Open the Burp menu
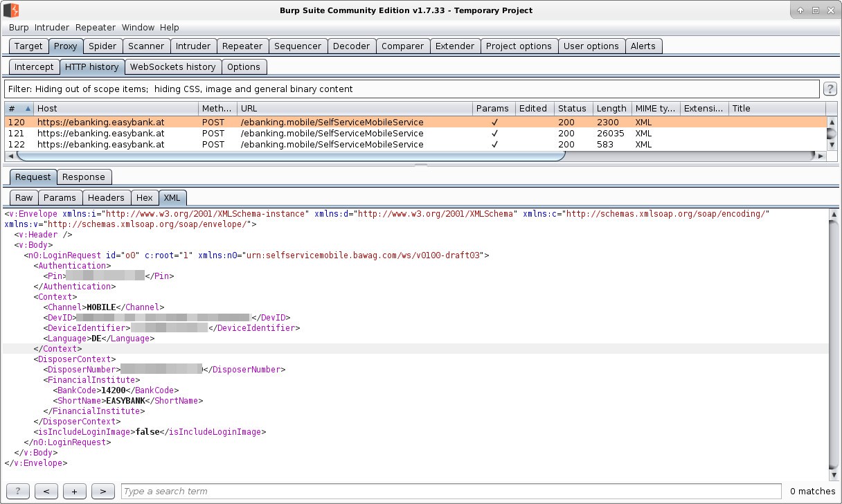Image resolution: width=842 pixels, height=504 pixels. click(x=19, y=28)
